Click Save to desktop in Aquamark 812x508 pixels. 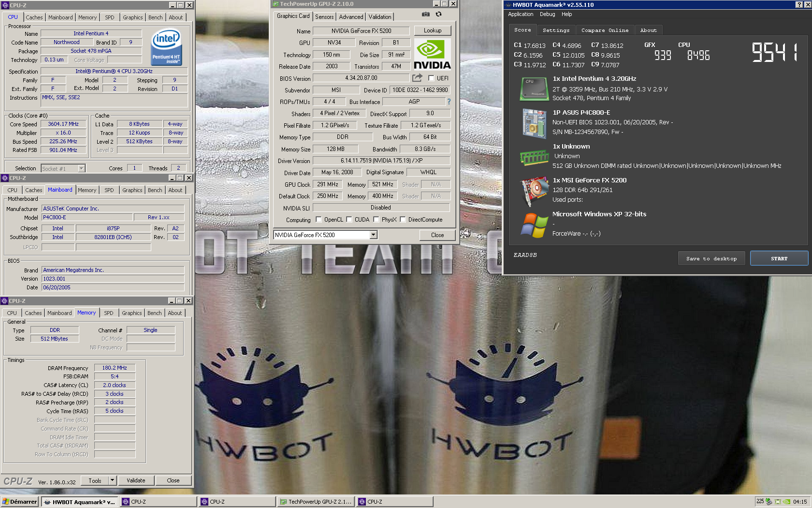[x=711, y=258]
